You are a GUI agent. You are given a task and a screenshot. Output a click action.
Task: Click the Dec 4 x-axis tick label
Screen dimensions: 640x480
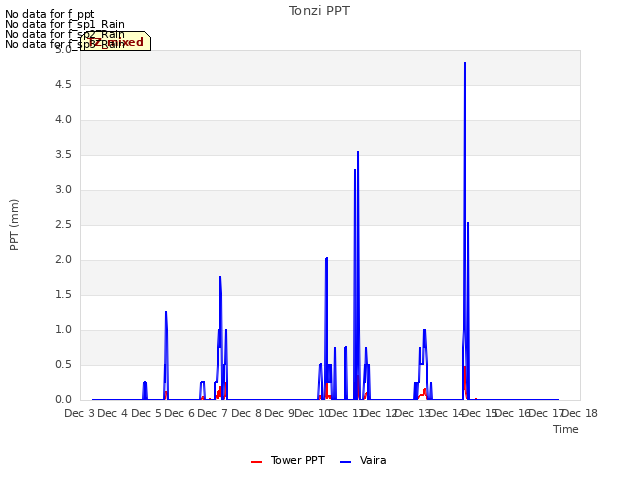[x=113, y=413]
